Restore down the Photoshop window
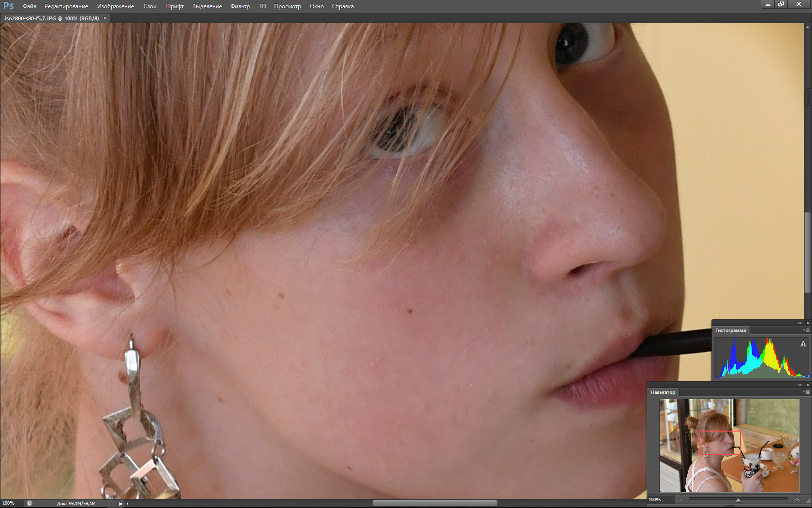812x508 pixels. click(781, 4)
